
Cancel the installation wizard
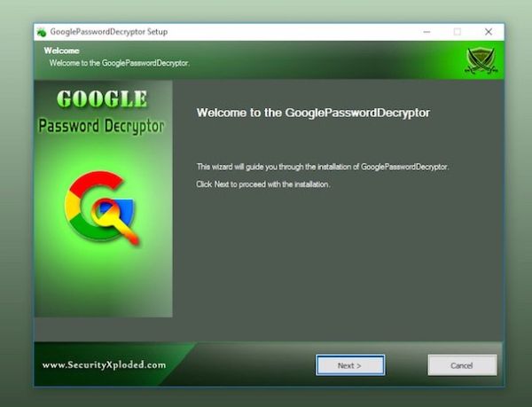(462, 364)
